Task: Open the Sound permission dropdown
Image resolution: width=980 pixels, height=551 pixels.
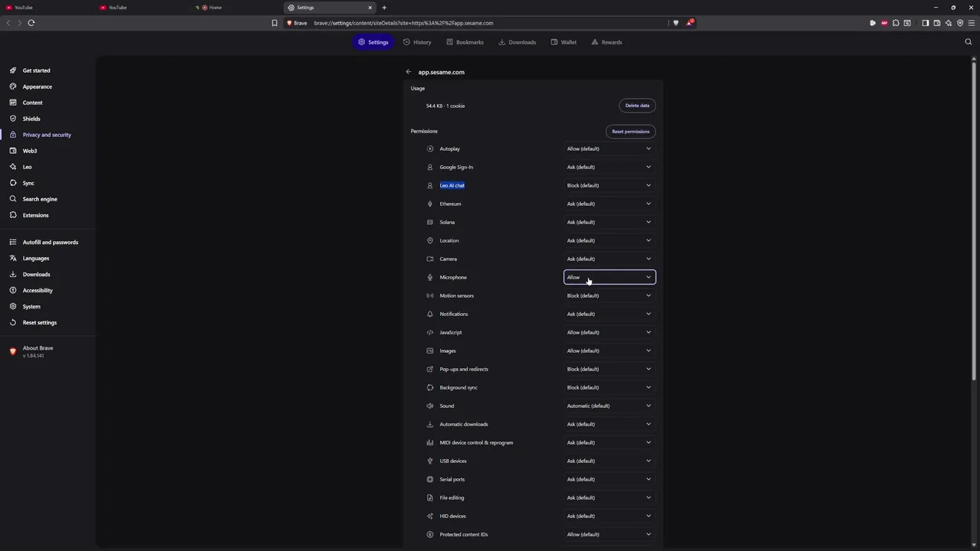Action: click(x=609, y=406)
